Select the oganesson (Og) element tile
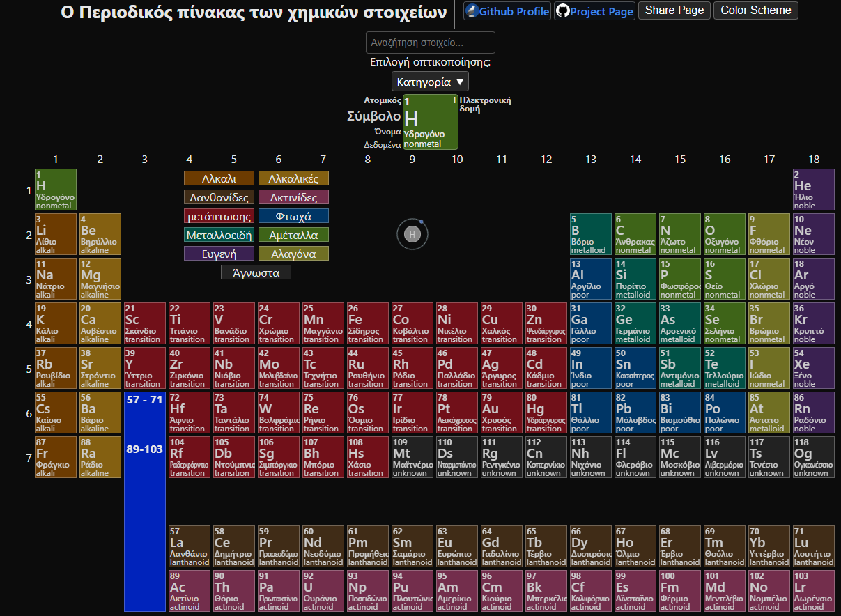Screen dimensions: 841x616 pyautogui.click(x=813, y=457)
